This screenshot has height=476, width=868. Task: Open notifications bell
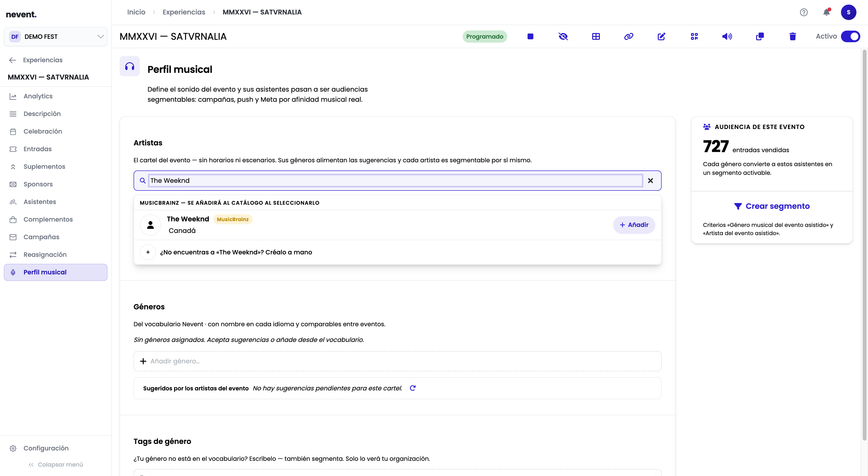coord(826,13)
